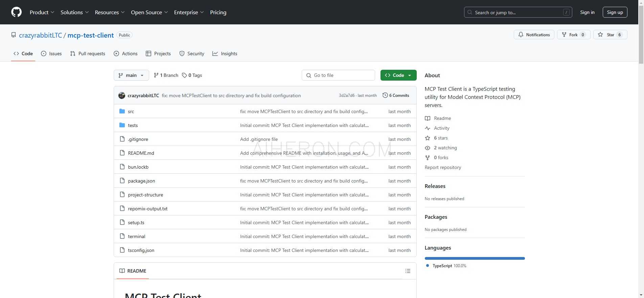Open the terminal file
The width and height of the screenshot is (644, 298).
tap(137, 236)
